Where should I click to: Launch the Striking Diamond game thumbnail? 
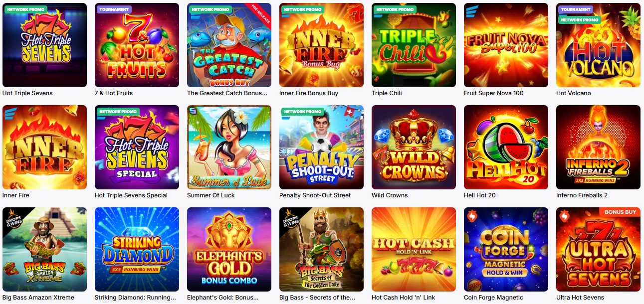click(x=137, y=250)
